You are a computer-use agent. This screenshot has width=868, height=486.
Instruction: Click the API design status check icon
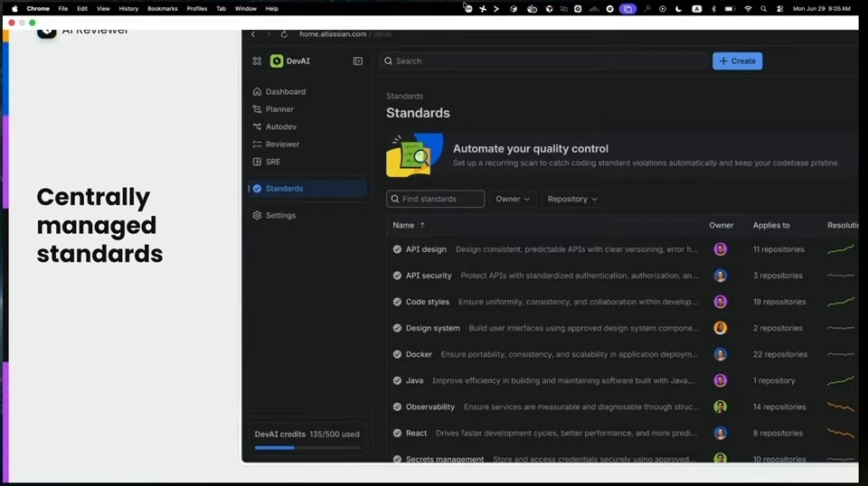[397, 249]
